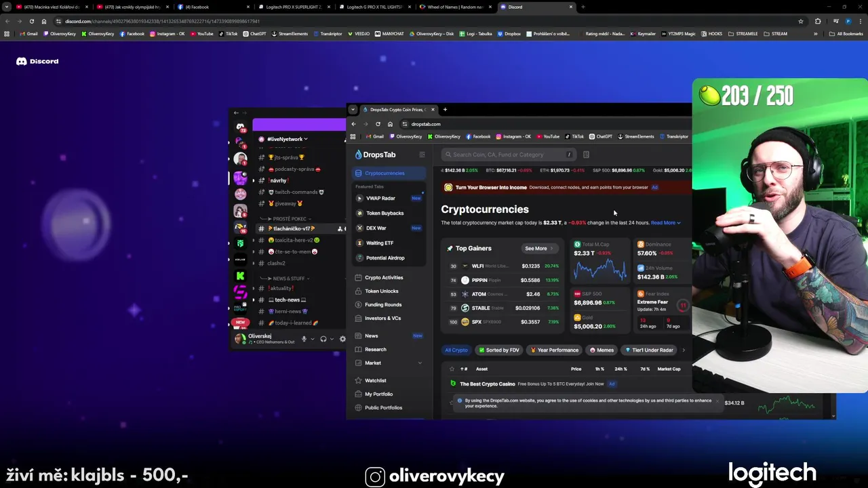Open The Best Crypto Casino ad link
The width and height of the screenshot is (868, 488).
coord(532,384)
